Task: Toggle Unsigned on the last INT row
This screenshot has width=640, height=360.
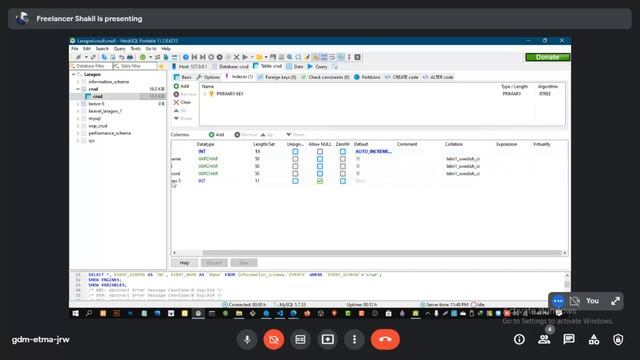Action: point(295,181)
